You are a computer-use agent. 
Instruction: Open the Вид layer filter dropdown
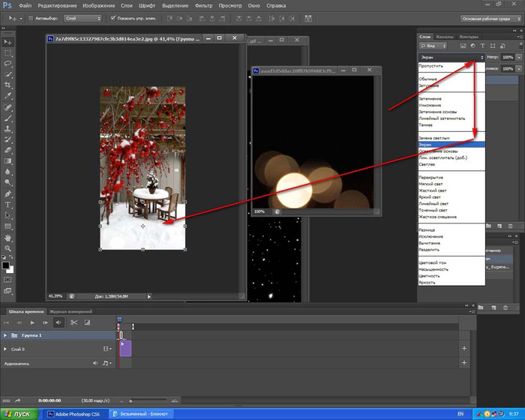pyautogui.click(x=433, y=46)
